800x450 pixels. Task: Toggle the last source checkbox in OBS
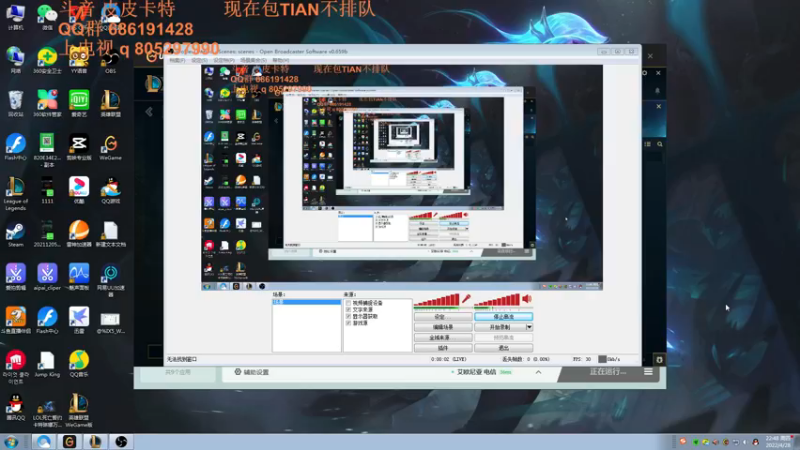348,323
